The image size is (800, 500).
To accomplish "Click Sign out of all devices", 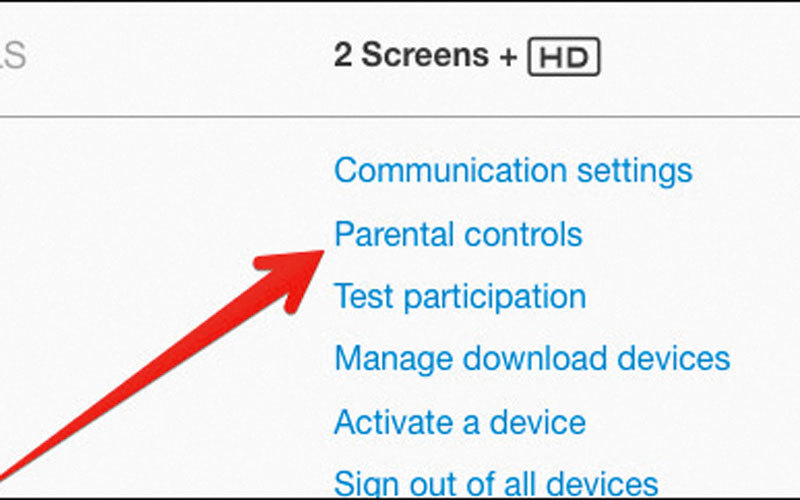I will point(495,484).
